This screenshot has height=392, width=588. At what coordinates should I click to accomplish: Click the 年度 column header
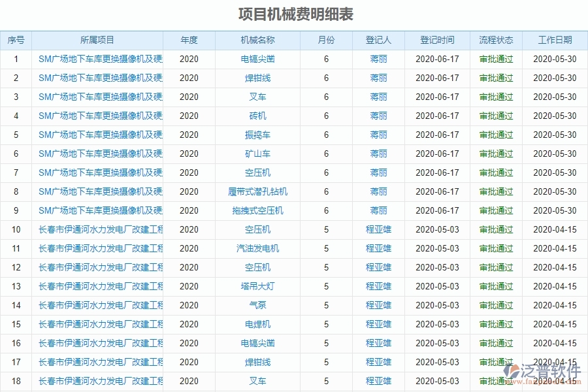[x=189, y=40]
